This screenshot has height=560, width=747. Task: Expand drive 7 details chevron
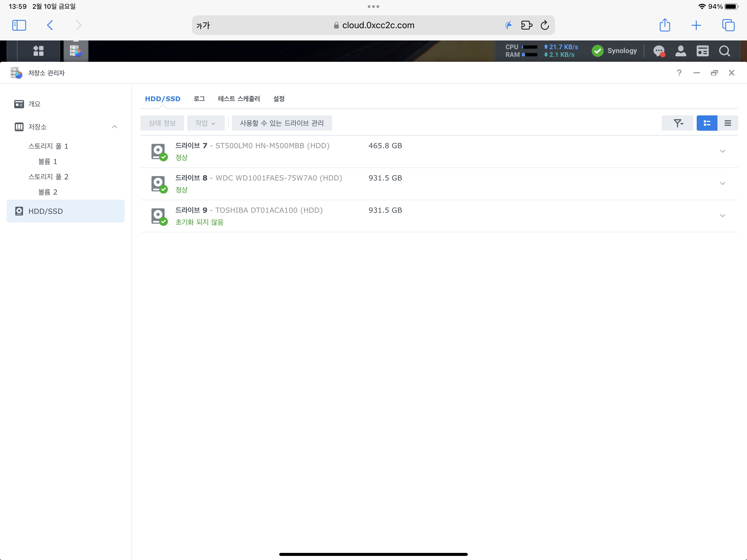click(722, 151)
